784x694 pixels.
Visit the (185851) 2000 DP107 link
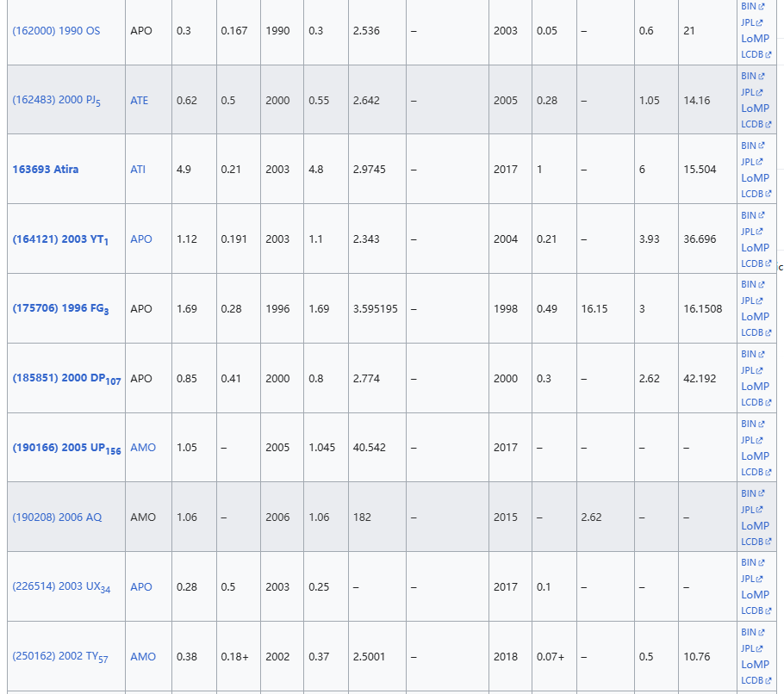click(66, 379)
